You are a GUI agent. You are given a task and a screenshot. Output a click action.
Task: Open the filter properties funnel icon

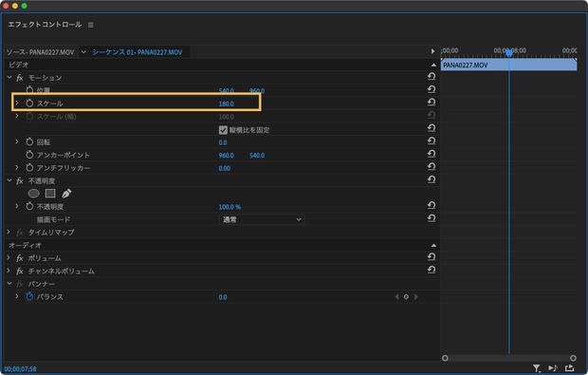pos(537,368)
